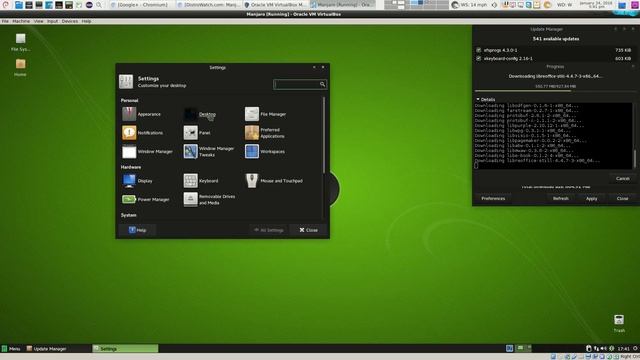Screen dimensions: 640x360
Task: Click Close button in Settings window
Action: pyautogui.click(x=308, y=230)
